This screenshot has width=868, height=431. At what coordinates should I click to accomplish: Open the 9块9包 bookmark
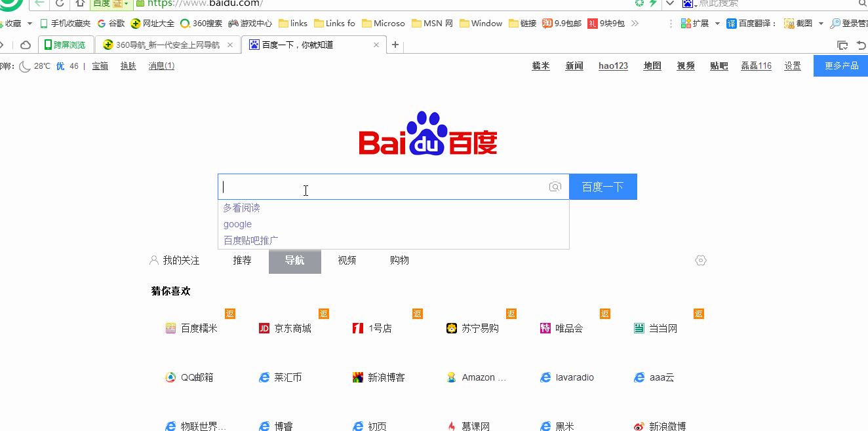tap(606, 24)
